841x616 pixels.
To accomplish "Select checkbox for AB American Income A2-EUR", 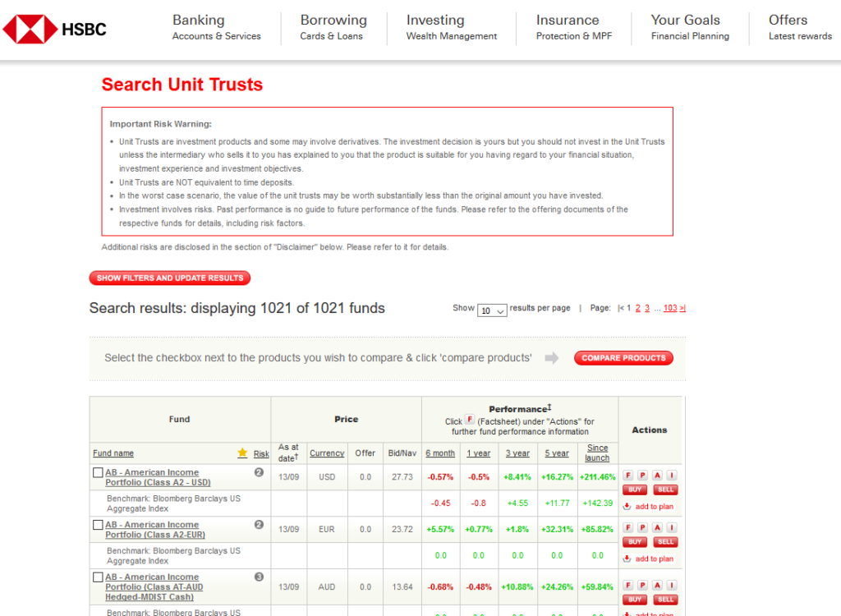I will [x=98, y=525].
